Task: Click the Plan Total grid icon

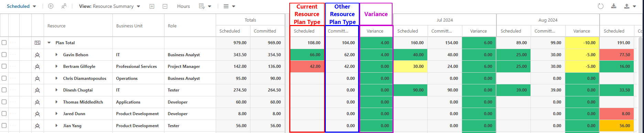Action: coord(37,43)
